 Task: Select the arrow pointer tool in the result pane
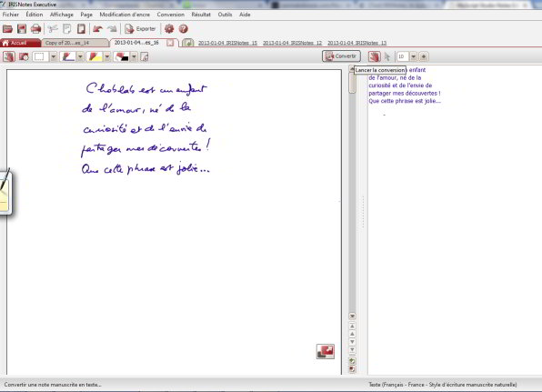(387, 56)
